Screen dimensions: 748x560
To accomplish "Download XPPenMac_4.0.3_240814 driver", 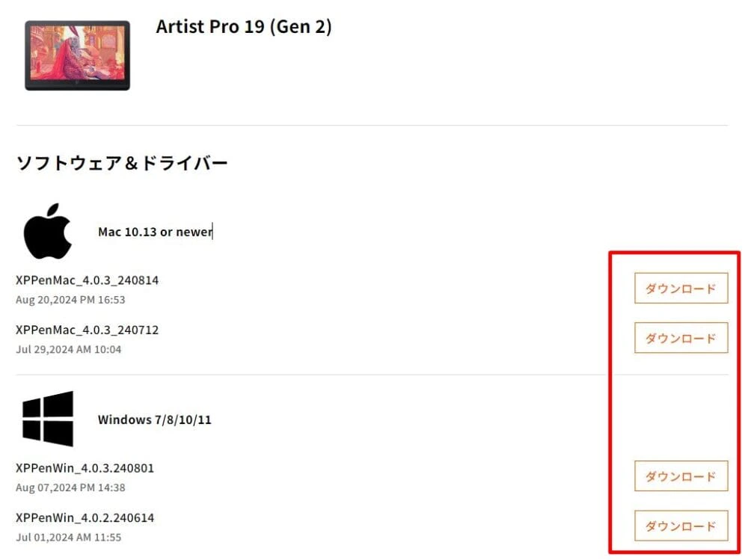I will (x=681, y=289).
